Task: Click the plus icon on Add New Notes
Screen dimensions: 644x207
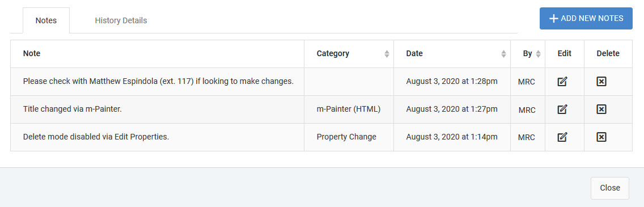Action: (x=554, y=19)
